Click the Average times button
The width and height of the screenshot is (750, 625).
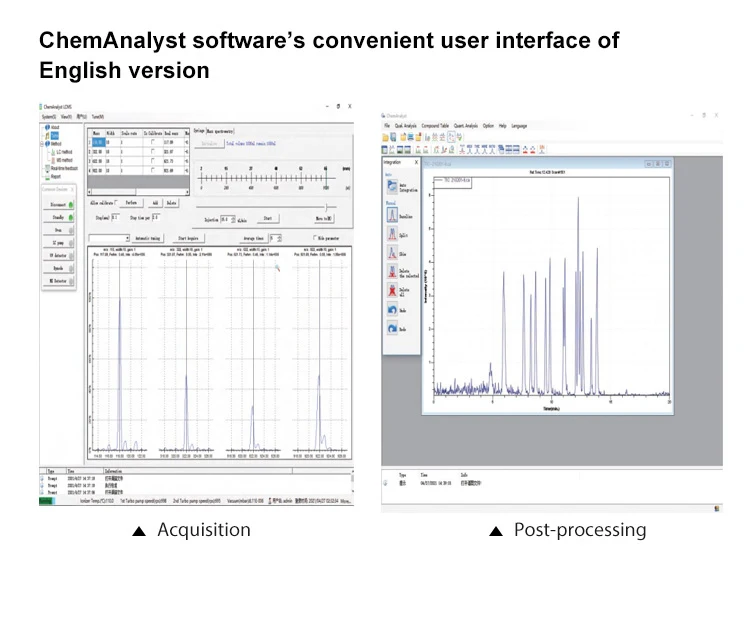point(254,239)
